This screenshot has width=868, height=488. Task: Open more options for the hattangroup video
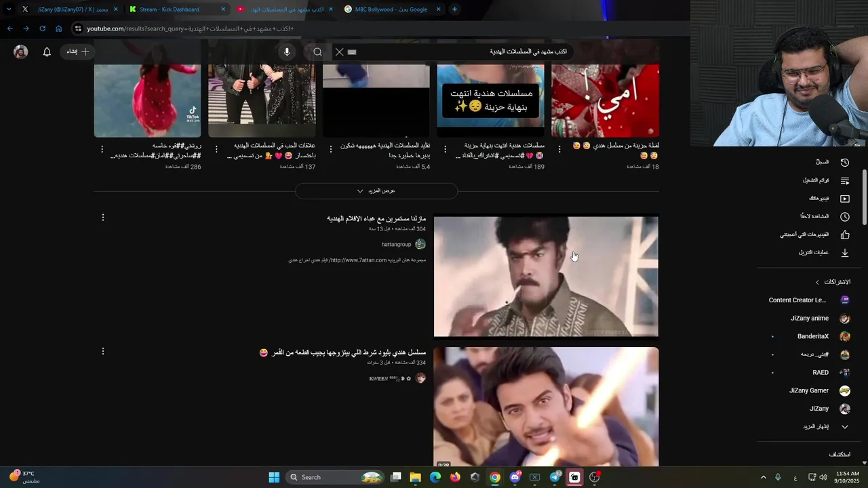103,218
